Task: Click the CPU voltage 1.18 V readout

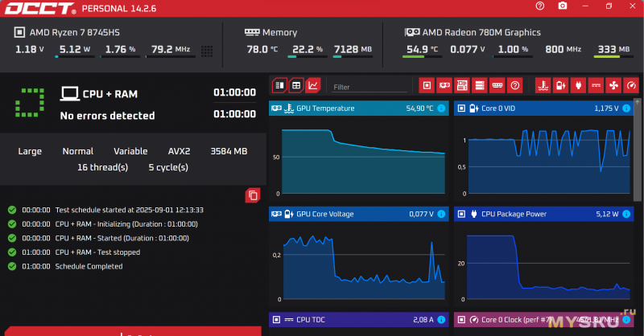Action: [30, 49]
